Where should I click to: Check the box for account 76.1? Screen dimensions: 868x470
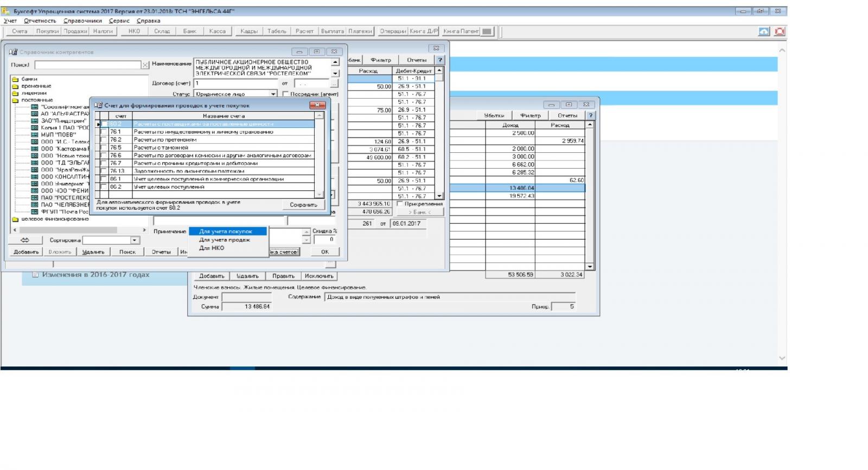pyautogui.click(x=104, y=132)
